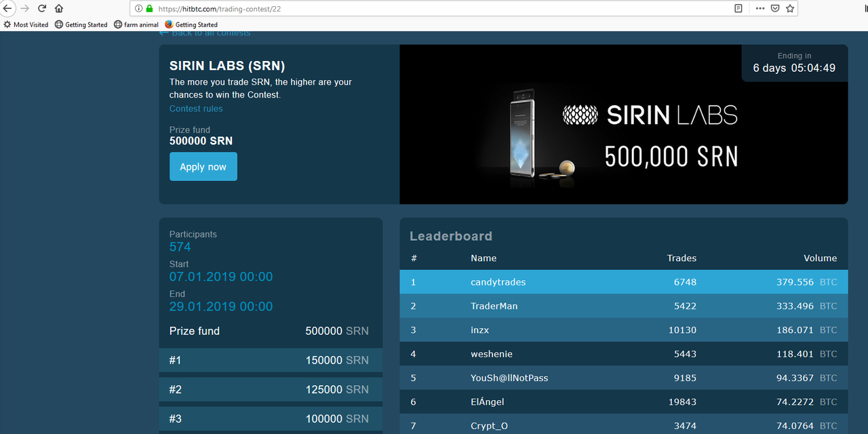Select TraderMan in the leaderboard
The height and width of the screenshot is (434, 868).
coord(494,306)
